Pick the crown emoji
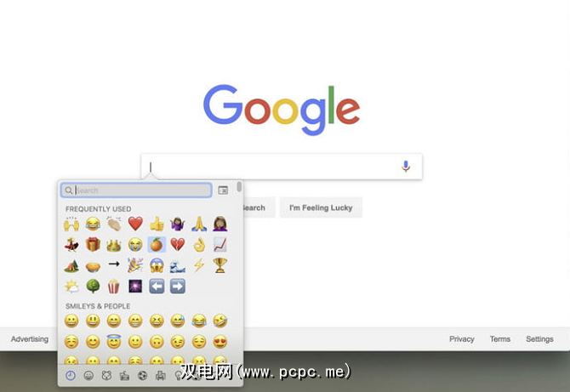The width and height of the screenshot is (570, 392). 114,245
